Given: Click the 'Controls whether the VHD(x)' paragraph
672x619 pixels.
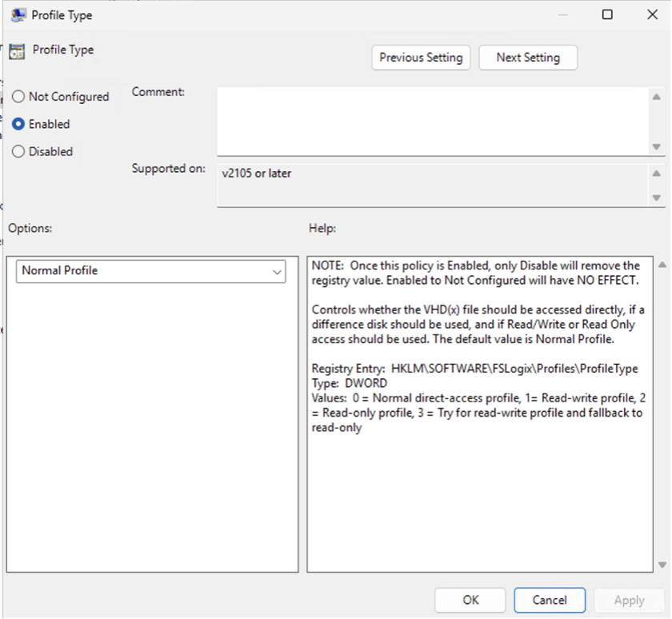Looking at the screenshot, I should click(478, 324).
